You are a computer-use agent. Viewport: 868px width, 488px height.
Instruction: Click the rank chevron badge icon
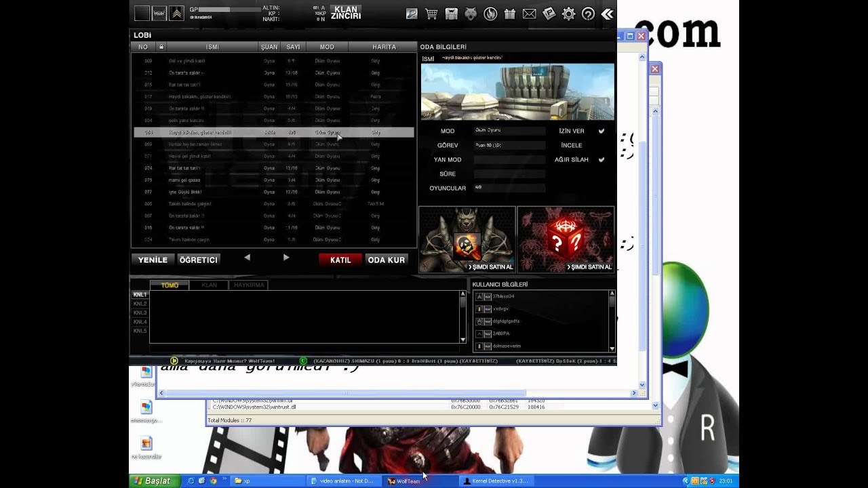176,13
